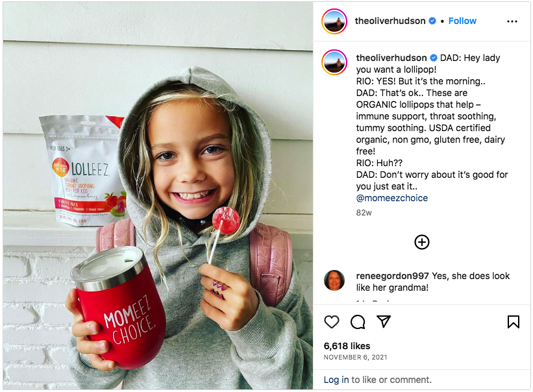Open reneegordon997's commenter avatar

334,280
